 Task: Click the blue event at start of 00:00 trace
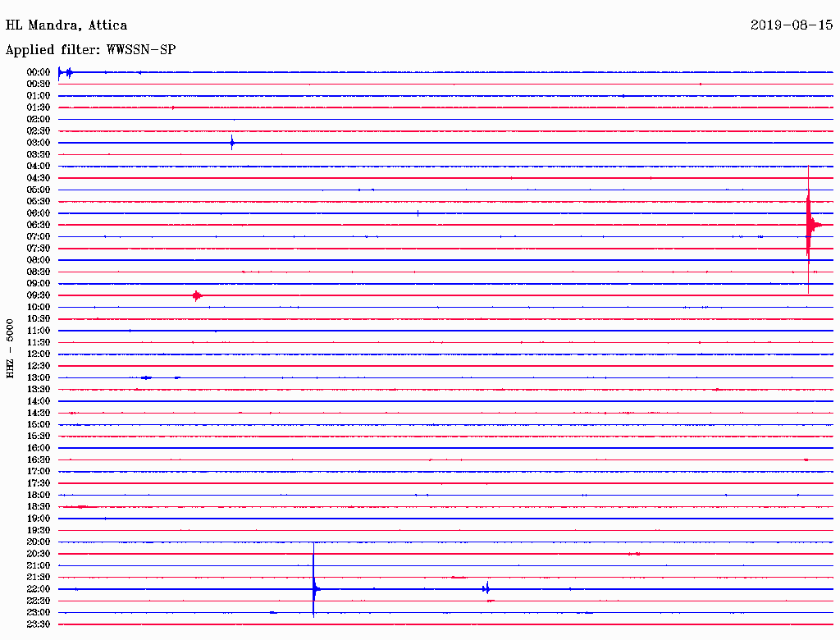pos(65,72)
